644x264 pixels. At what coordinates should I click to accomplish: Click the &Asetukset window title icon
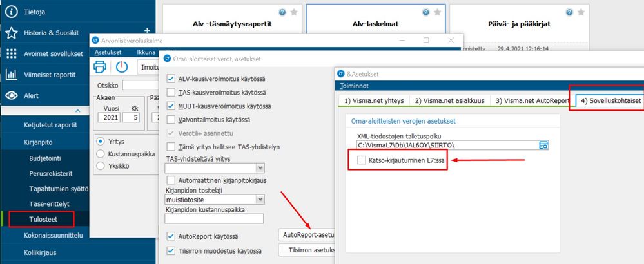coord(340,74)
